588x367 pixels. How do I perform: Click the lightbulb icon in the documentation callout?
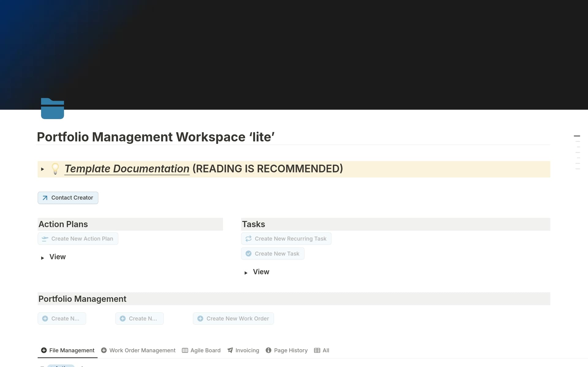55,169
